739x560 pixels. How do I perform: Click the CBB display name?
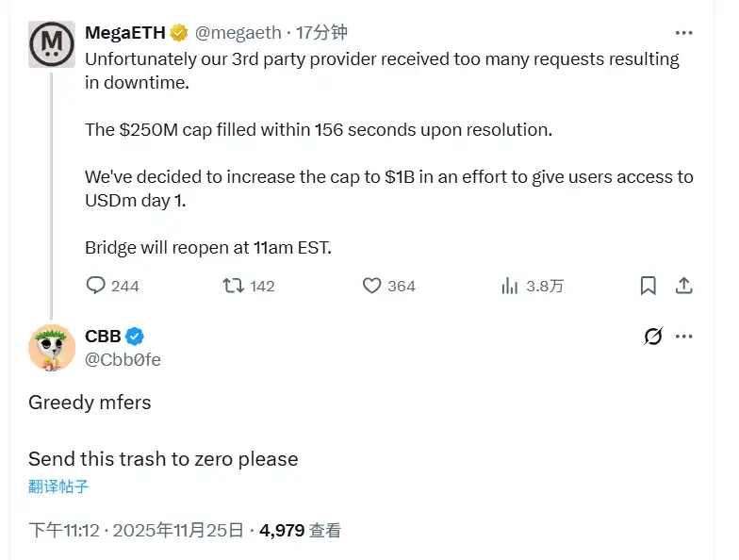pos(103,337)
